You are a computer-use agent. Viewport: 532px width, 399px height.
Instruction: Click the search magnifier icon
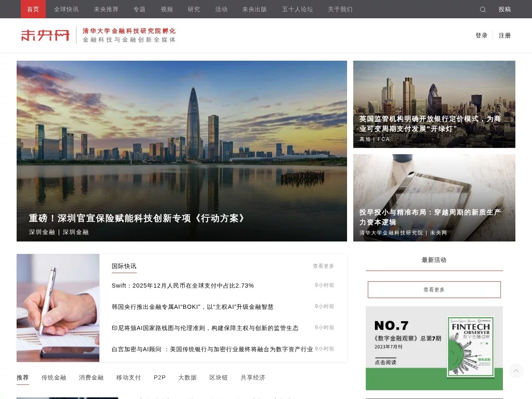pos(483,10)
